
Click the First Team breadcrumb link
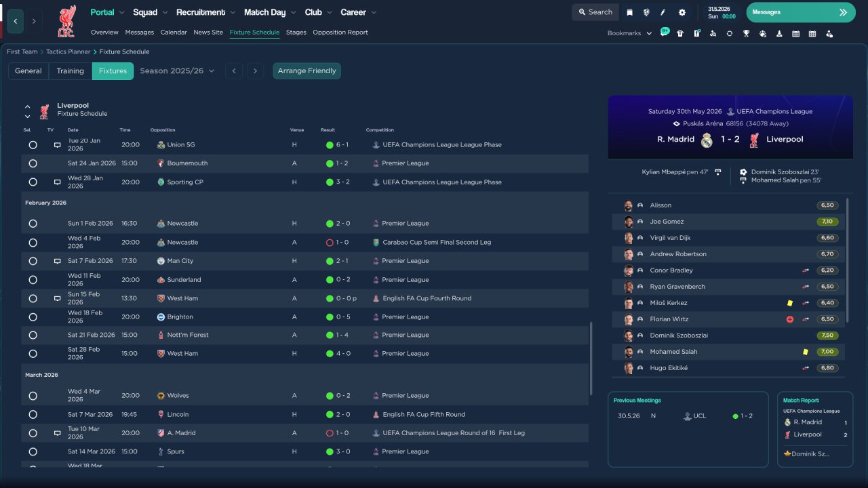pyautogui.click(x=22, y=52)
